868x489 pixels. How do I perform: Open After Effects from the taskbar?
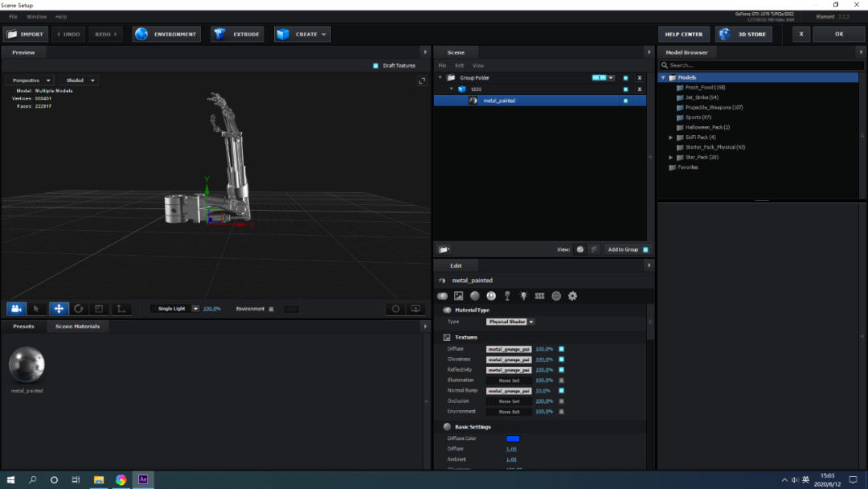[x=143, y=479]
